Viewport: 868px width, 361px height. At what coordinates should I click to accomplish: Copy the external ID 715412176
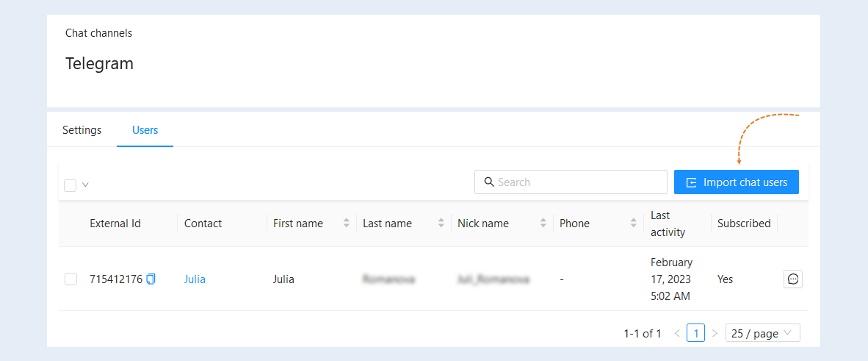pos(151,279)
